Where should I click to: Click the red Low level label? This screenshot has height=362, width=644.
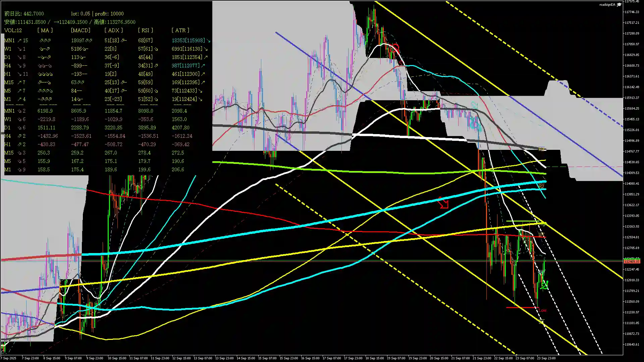point(542,310)
